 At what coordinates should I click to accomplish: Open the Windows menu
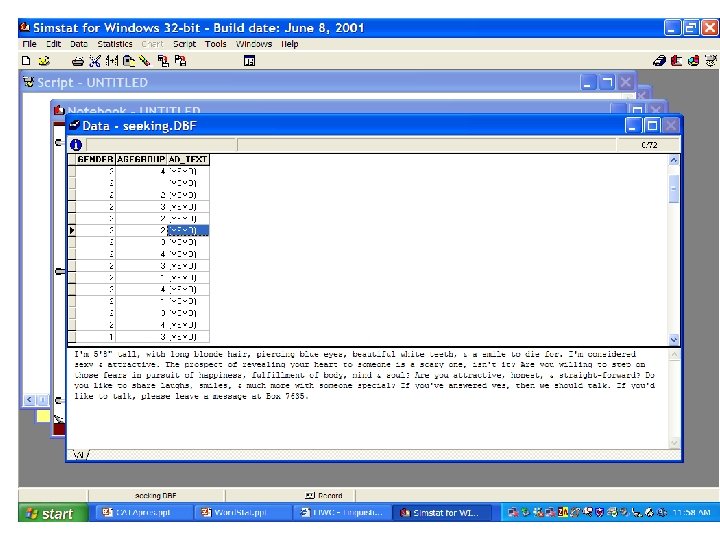(x=254, y=44)
